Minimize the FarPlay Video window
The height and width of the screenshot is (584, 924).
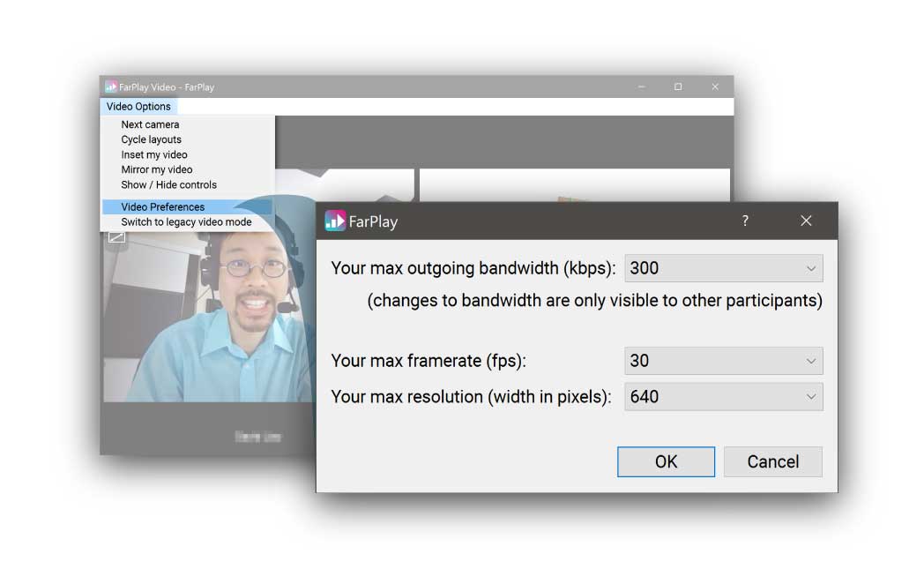point(641,86)
